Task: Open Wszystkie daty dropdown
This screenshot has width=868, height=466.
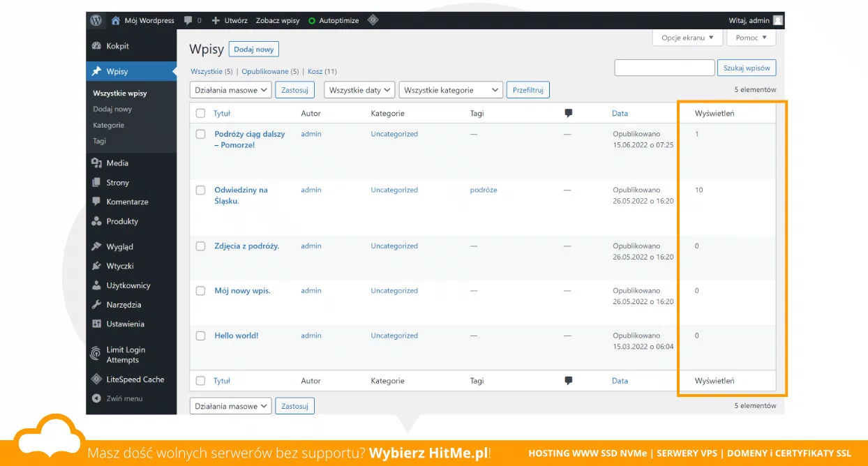Action: tap(359, 90)
